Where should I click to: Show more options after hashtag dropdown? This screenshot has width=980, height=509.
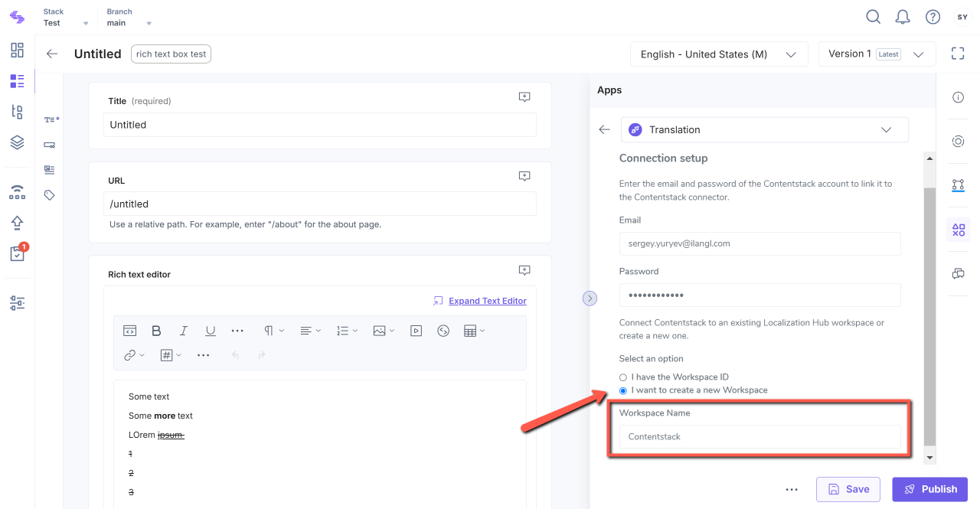(x=204, y=355)
